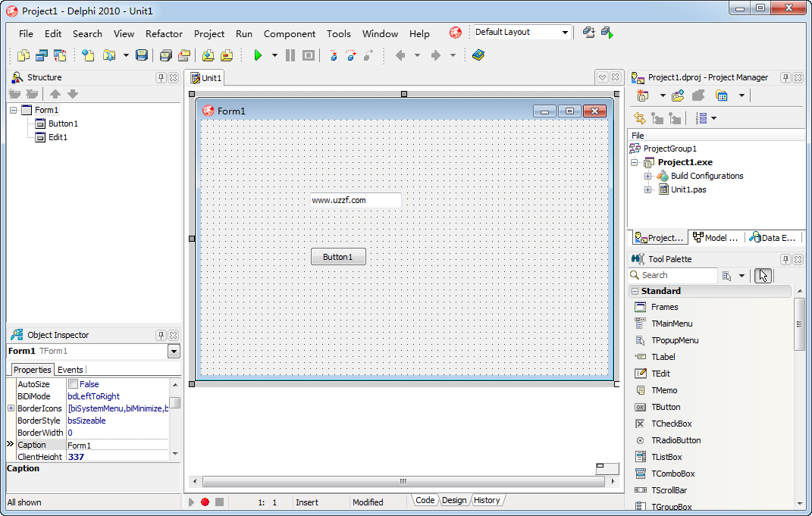Click Remove File from Project icon
Viewport: 812px width, 516px height.
point(226,55)
